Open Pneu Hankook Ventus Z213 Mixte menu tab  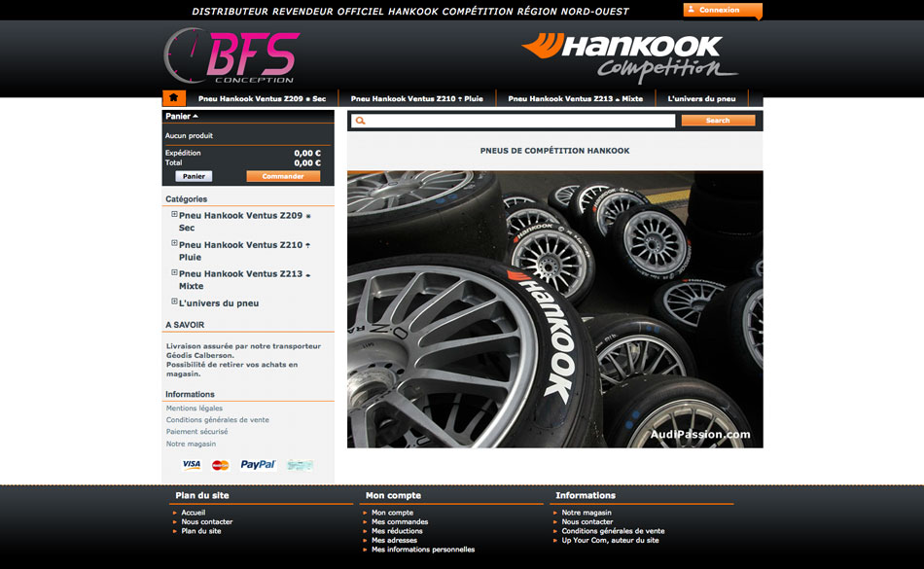[x=575, y=98]
